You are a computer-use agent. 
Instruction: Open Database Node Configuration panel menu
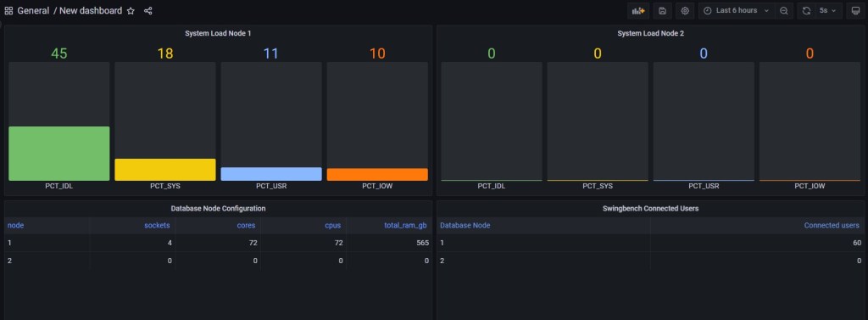(218, 209)
